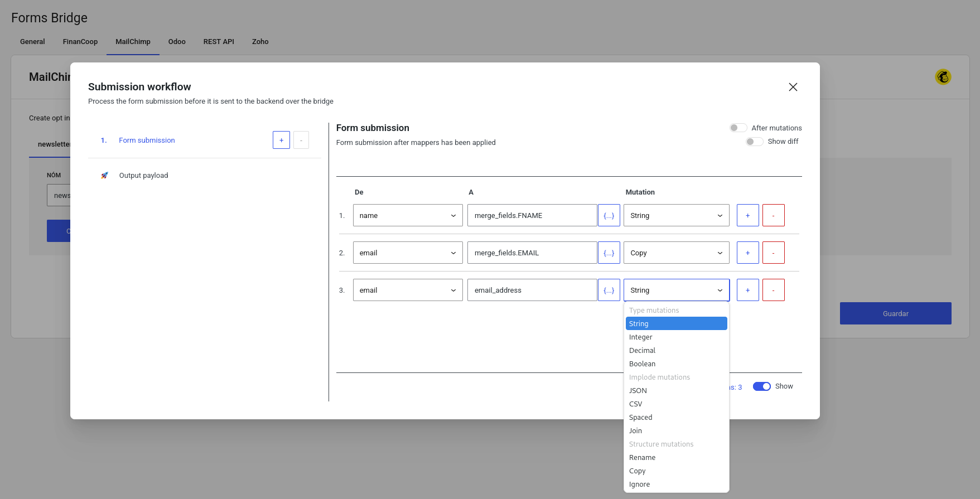Screen dimensions: 980x499
Task: Select Copy in the mutation list
Action: [x=676, y=471]
